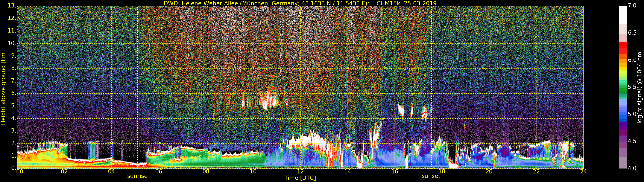Screen dimensions: 644x182
Task: Click the y-axis tick label 13
Action: pos(12,6)
